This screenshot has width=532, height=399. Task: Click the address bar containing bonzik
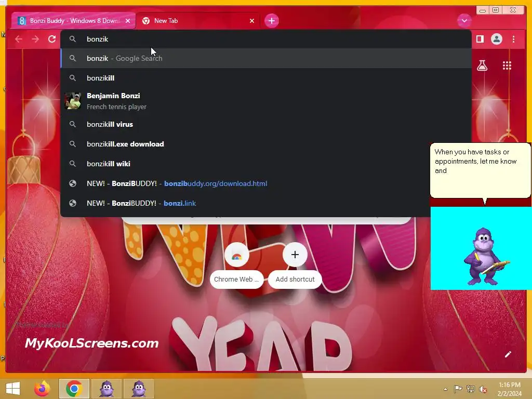[x=265, y=39]
